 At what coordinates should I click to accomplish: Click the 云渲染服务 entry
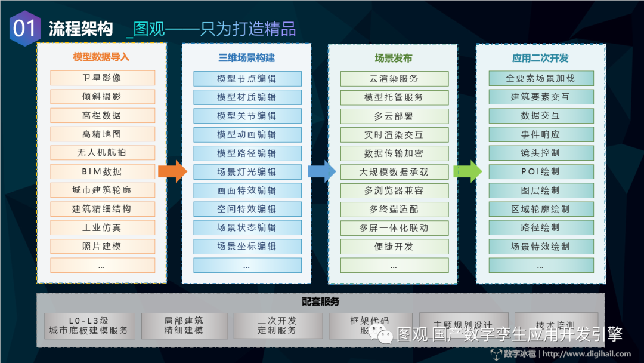(394, 79)
